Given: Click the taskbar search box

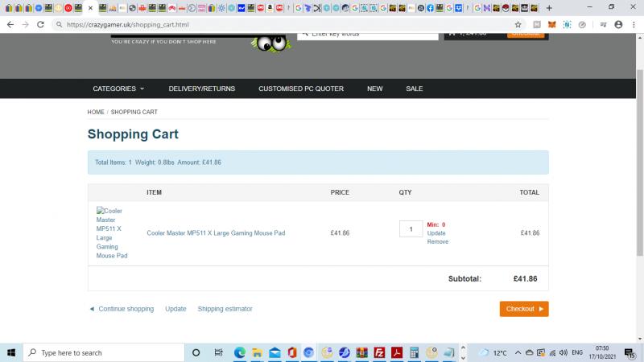Looking at the screenshot, I should pos(104,352).
